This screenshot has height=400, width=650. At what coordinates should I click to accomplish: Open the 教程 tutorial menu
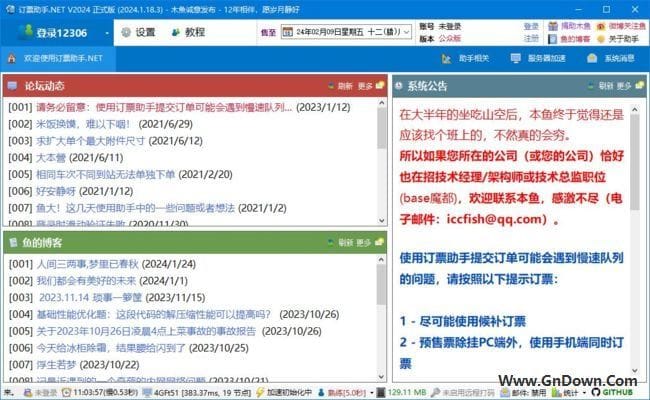[x=188, y=32]
